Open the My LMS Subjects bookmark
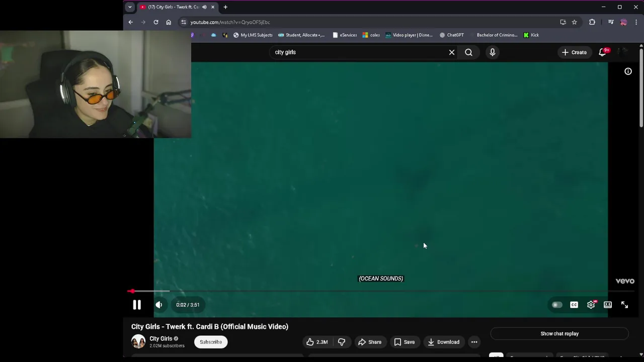This screenshot has width=644, height=362. coord(253,35)
